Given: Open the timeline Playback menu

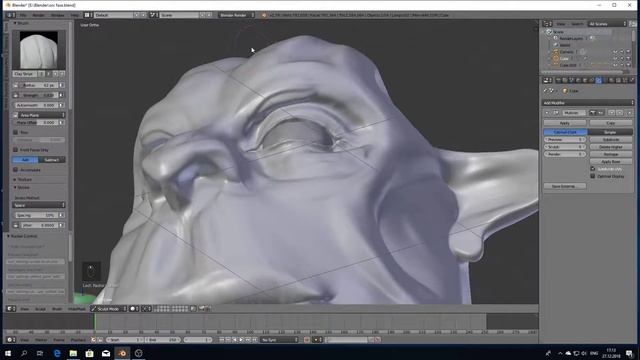Looking at the screenshot, I should (x=78, y=340).
